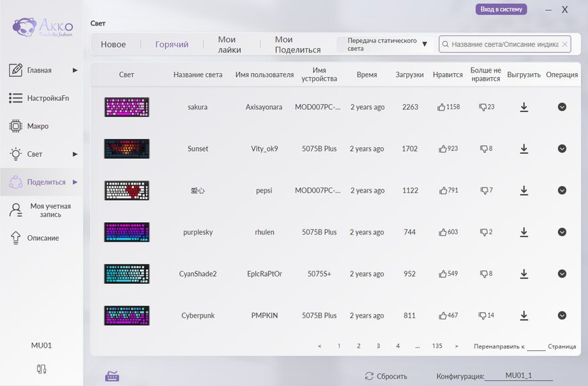Go to next page arrow
588x386 pixels.
(x=457, y=346)
